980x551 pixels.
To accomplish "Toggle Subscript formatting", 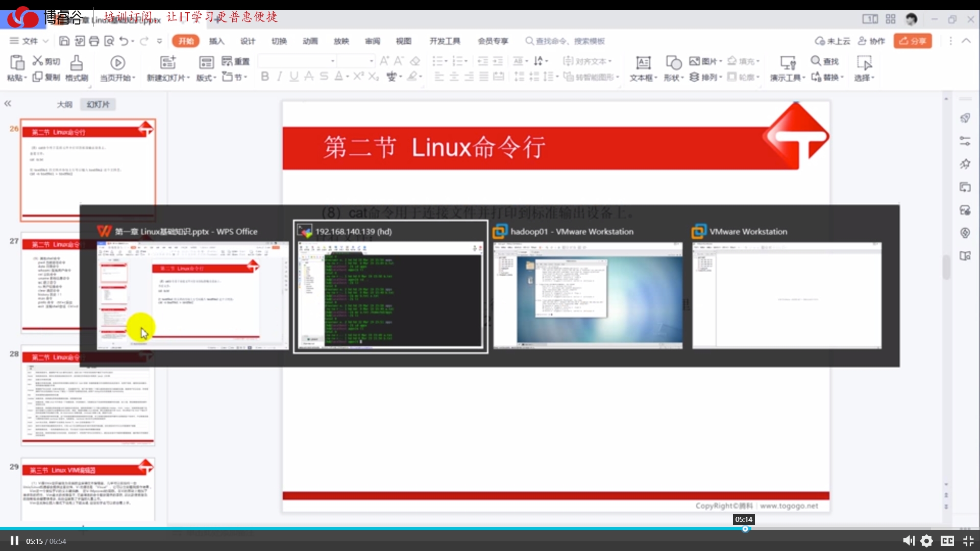I will (373, 76).
